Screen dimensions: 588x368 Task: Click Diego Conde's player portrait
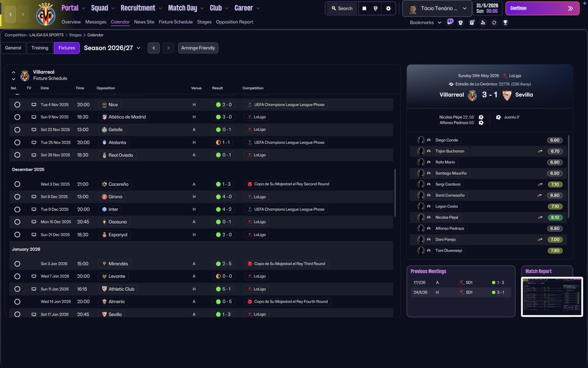click(421, 140)
